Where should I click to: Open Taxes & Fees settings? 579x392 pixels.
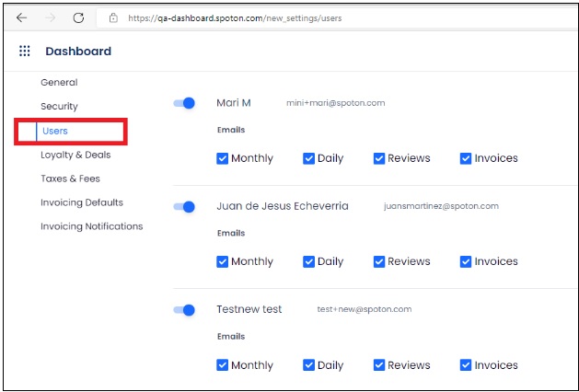click(x=70, y=179)
